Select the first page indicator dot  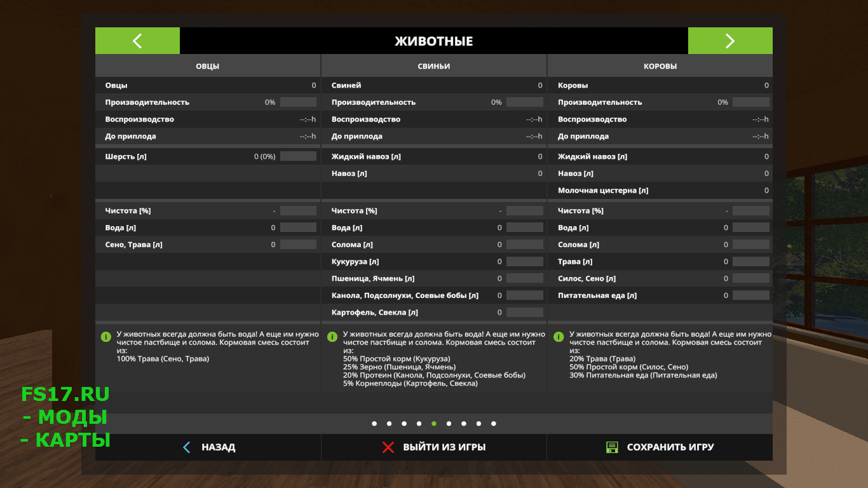[374, 424]
